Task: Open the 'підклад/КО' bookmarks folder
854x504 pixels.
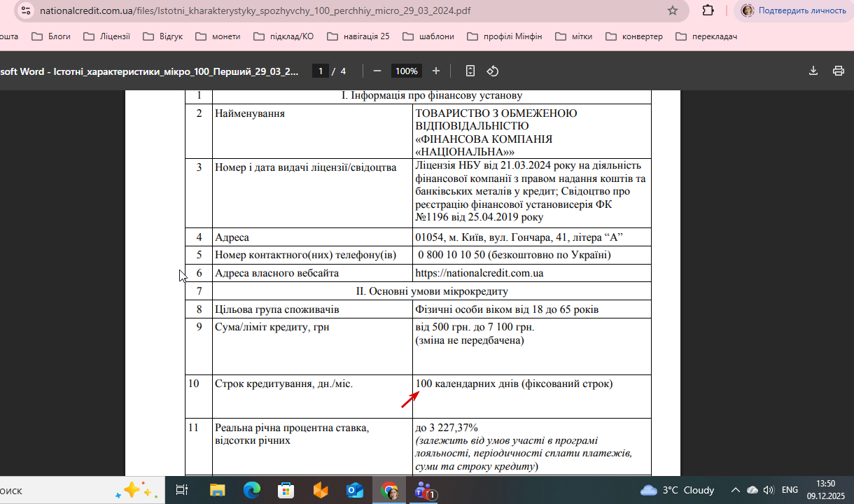Action: (283, 36)
